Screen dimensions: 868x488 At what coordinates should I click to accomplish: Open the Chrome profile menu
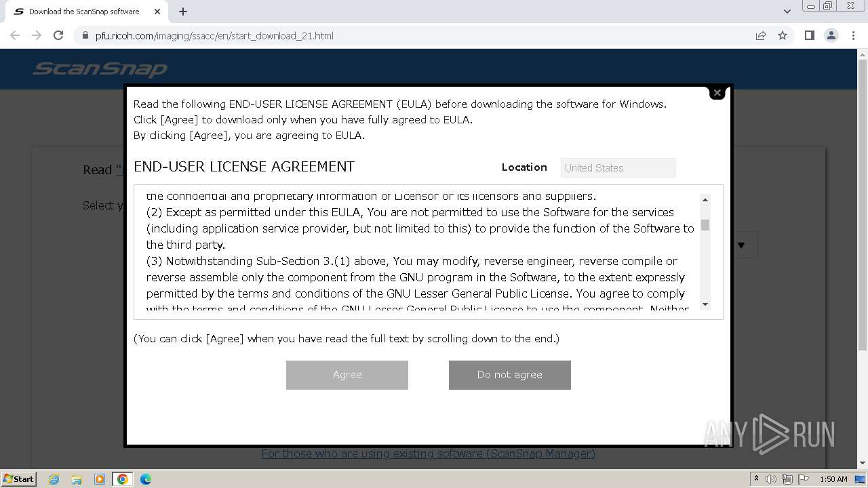click(831, 35)
